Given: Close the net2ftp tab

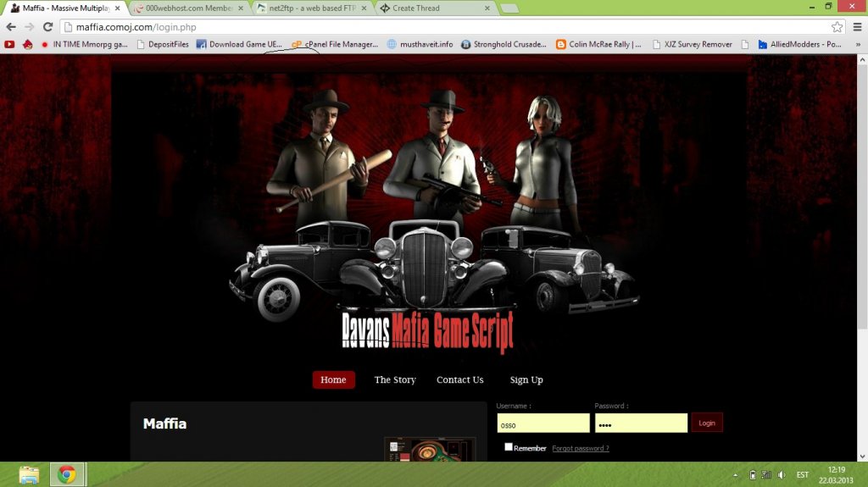Looking at the screenshot, I should pos(364,8).
